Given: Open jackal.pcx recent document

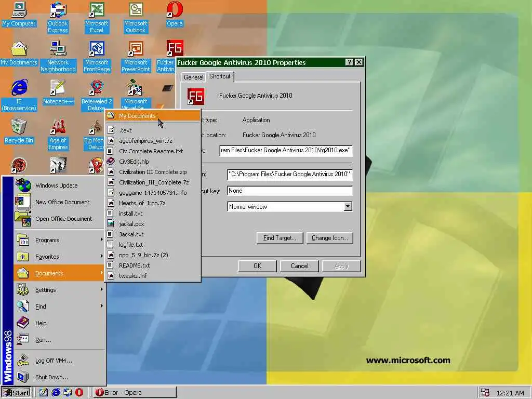Looking at the screenshot, I should click(x=153, y=224).
